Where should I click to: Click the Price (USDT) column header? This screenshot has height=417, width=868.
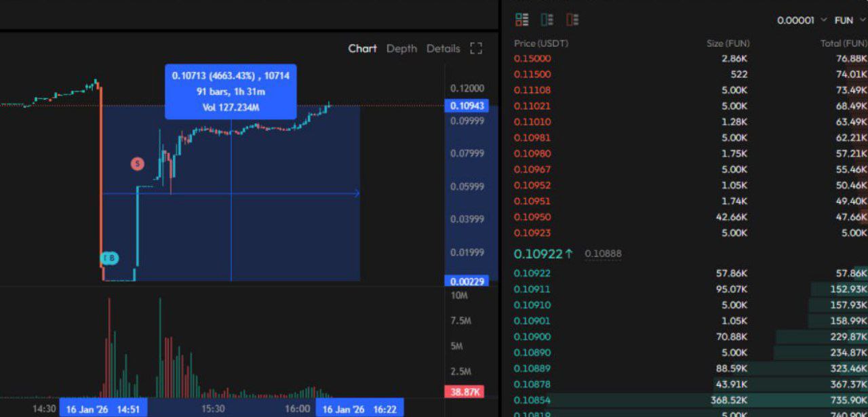click(x=541, y=43)
